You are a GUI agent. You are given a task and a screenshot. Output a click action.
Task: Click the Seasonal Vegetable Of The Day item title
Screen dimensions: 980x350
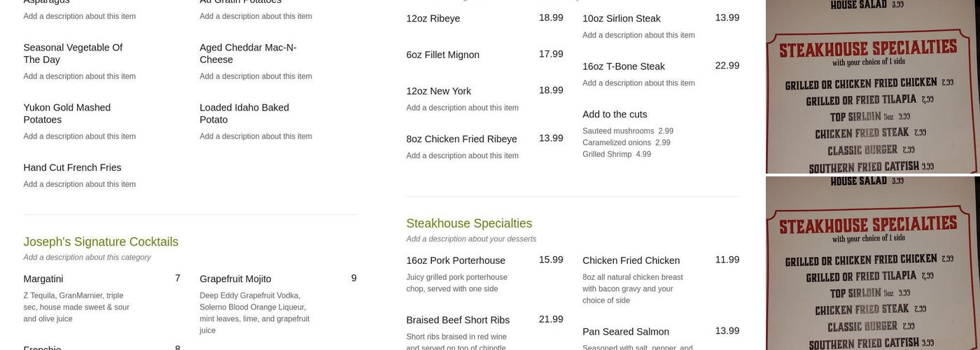(73, 53)
